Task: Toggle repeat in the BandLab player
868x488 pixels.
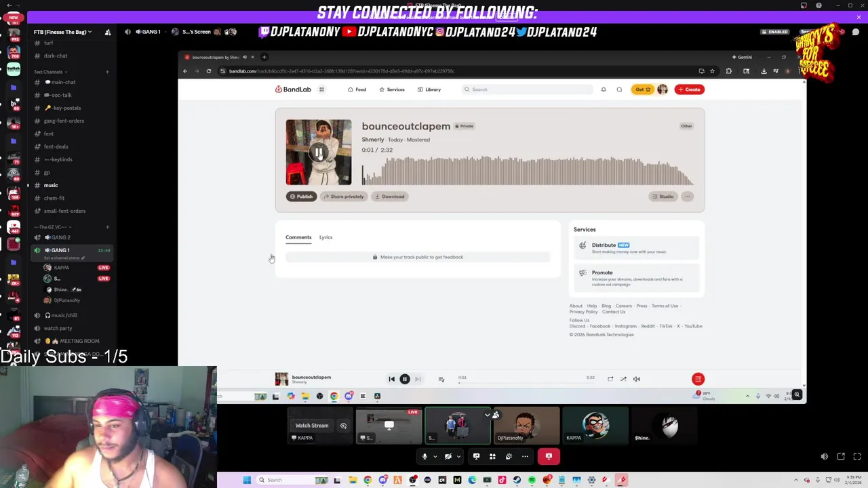Action: click(610, 379)
